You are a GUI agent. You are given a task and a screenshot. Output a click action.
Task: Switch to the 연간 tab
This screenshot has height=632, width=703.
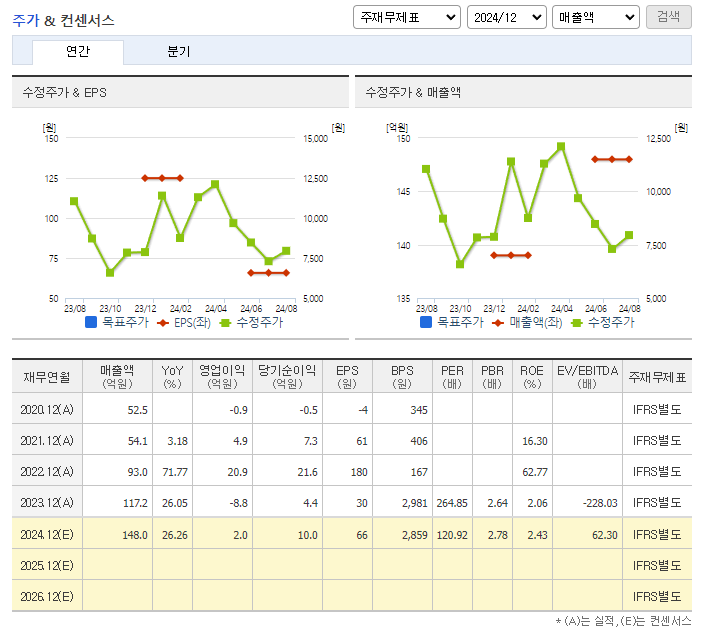click(78, 52)
